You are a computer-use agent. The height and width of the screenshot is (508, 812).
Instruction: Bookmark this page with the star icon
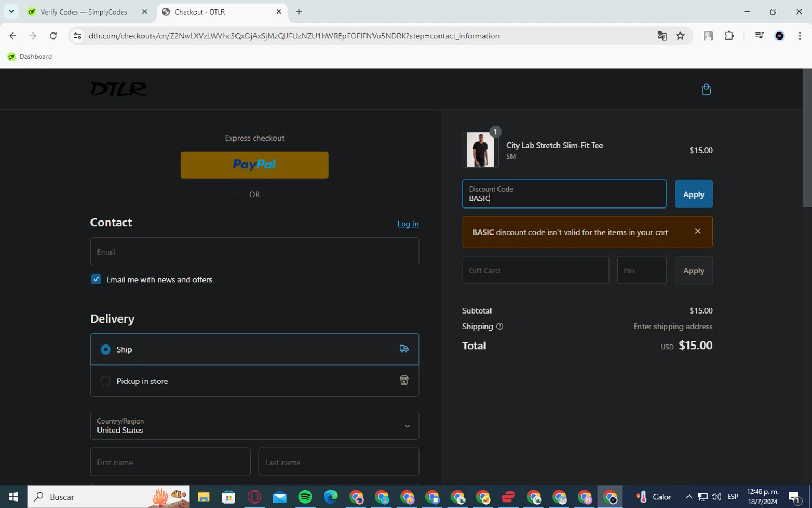(680, 36)
